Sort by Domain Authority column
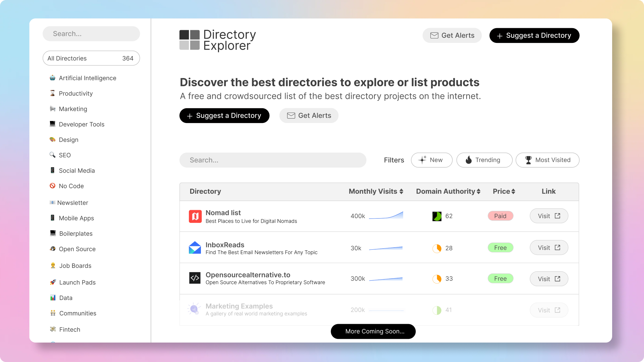 [448, 191]
